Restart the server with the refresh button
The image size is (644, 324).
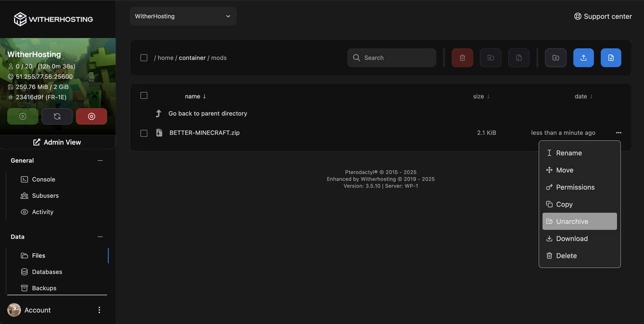(57, 116)
